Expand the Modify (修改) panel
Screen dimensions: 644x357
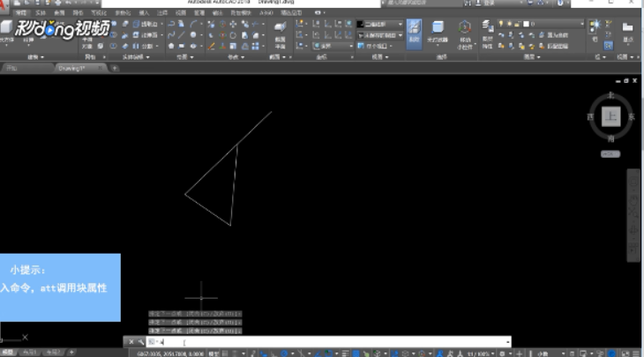click(x=236, y=57)
